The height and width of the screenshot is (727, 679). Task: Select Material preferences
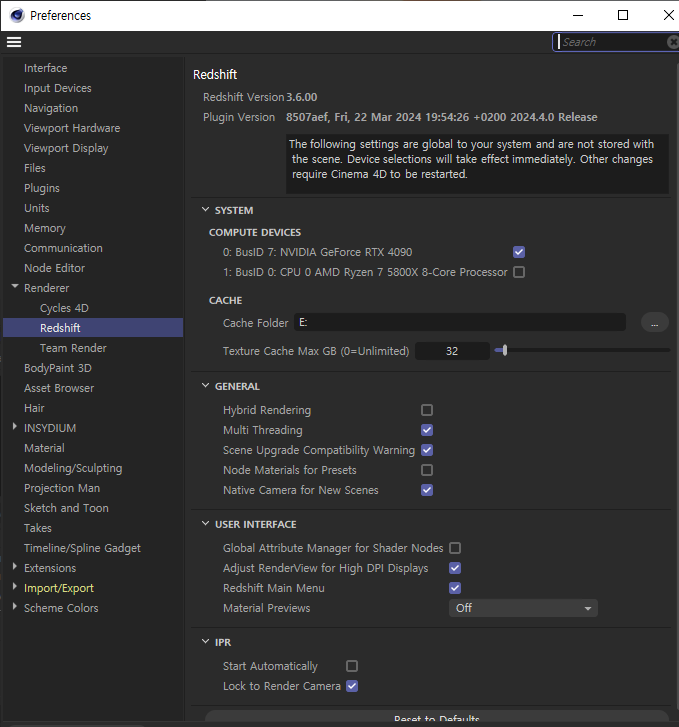44,448
